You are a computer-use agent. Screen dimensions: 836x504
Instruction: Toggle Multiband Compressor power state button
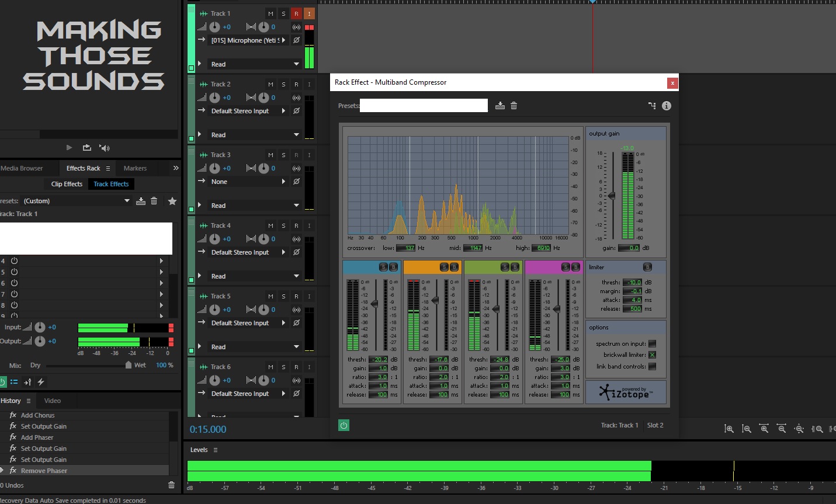click(344, 425)
